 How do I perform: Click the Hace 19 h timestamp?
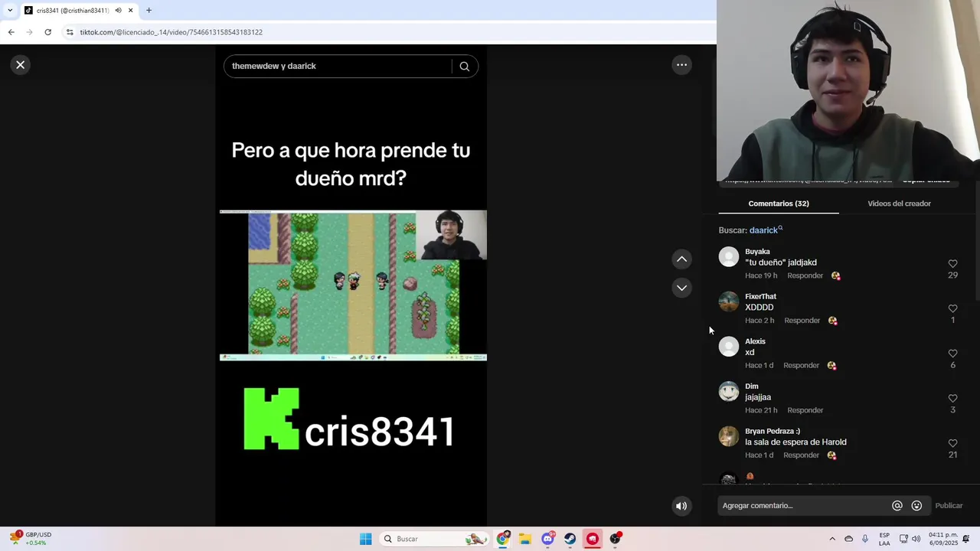(761, 275)
